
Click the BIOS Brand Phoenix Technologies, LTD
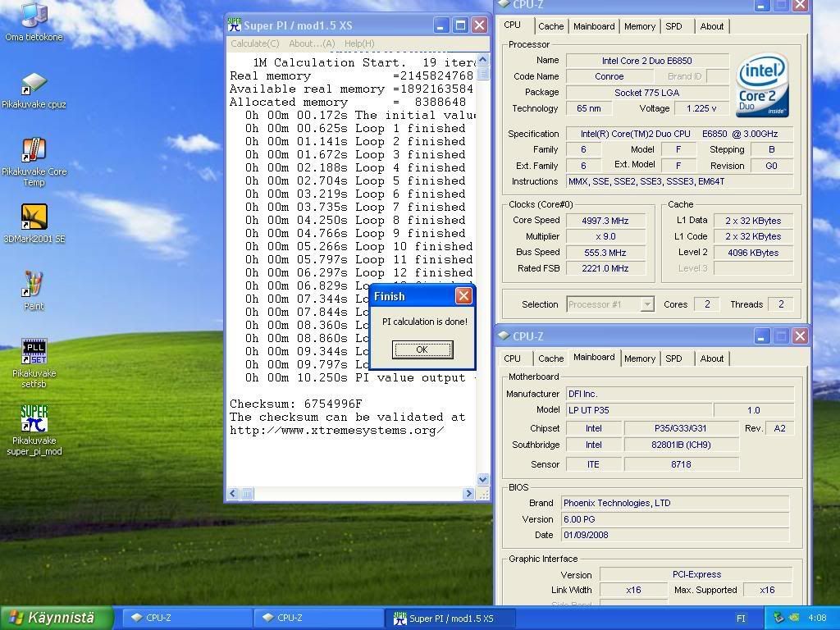[x=675, y=503]
